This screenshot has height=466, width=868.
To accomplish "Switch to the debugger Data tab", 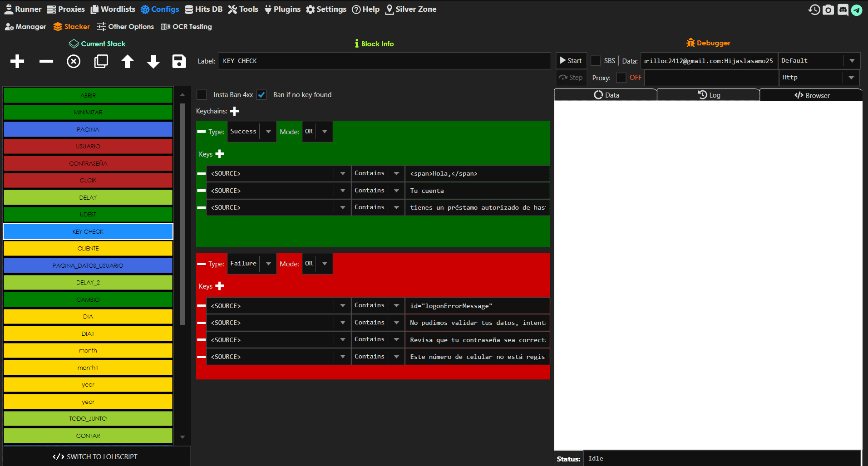I will (606, 95).
